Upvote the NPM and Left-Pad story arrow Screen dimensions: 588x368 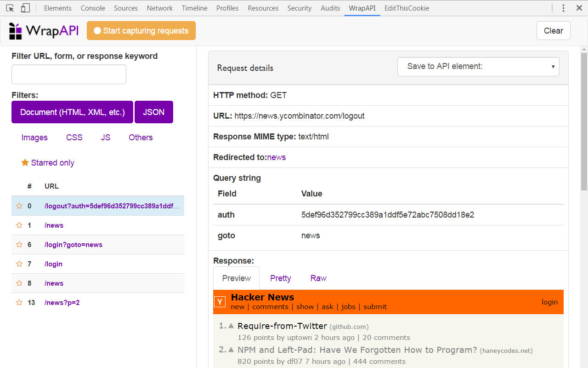231,350
